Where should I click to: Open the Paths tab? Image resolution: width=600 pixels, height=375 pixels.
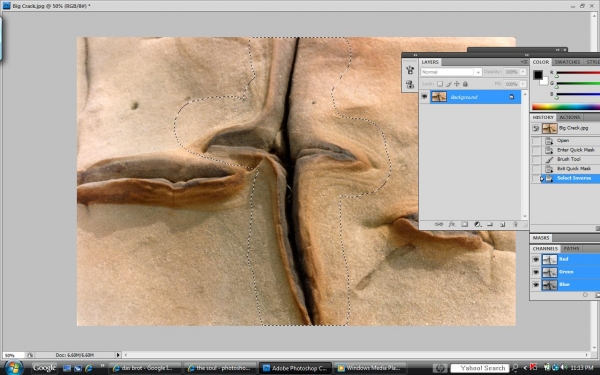click(x=571, y=249)
